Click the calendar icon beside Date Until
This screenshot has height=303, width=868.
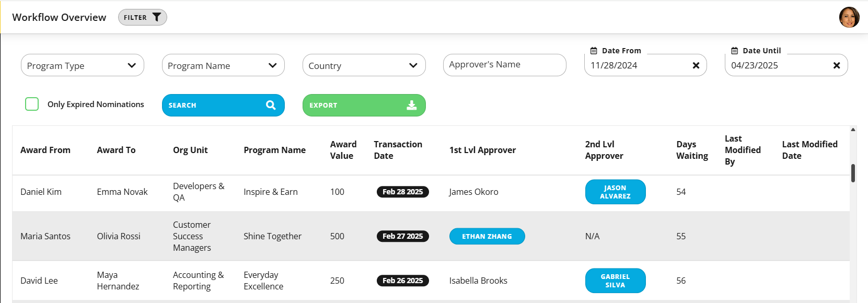pyautogui.click(x=734, y=51)
